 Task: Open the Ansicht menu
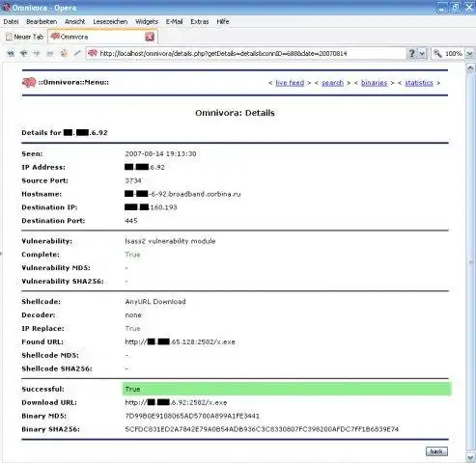pyautogui.click(x=74, y=21)
